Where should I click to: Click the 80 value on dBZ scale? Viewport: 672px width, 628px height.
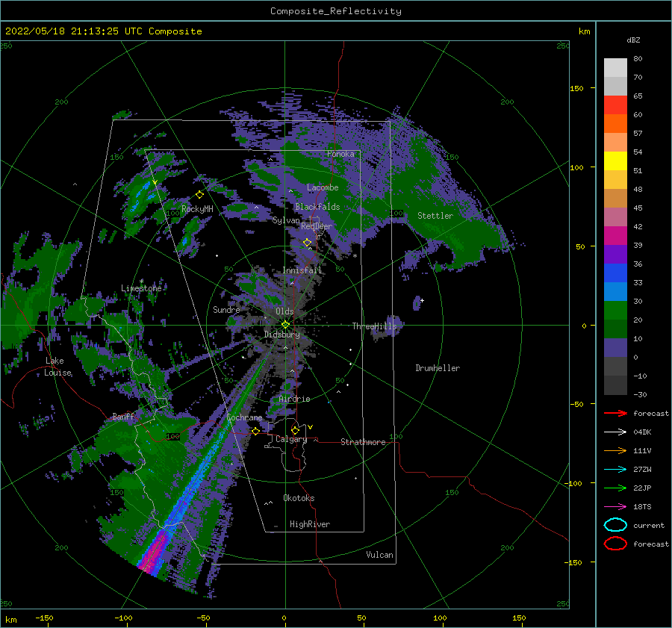pos(638,59)
